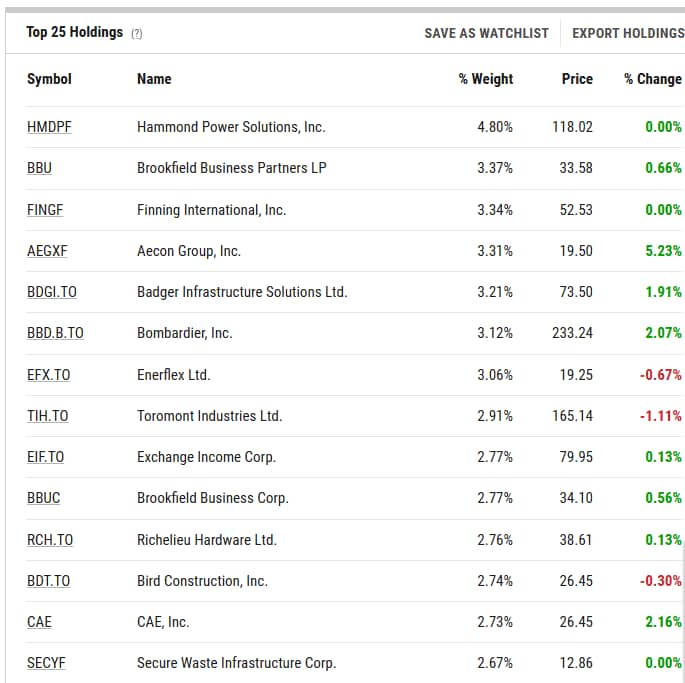Screen dimensions: 685x683
Task: Open the RCH.TO ticker link
Action: [50, 540]
